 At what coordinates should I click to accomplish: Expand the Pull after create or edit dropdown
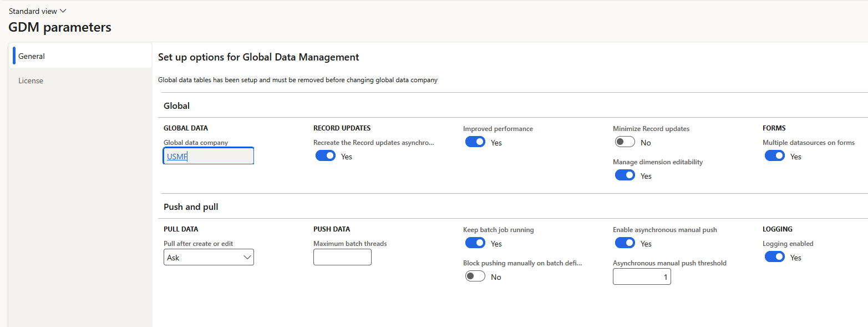click(x=209, y=257)
